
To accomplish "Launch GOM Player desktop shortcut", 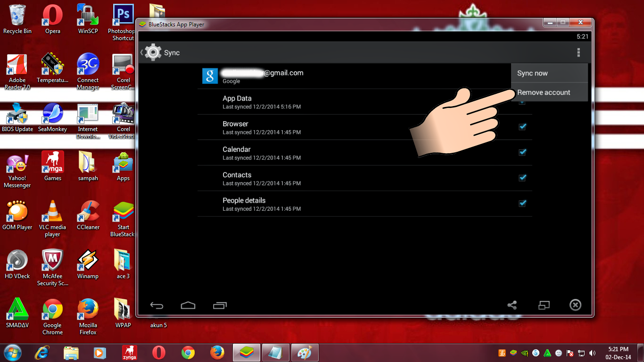I will pos(17,215).
